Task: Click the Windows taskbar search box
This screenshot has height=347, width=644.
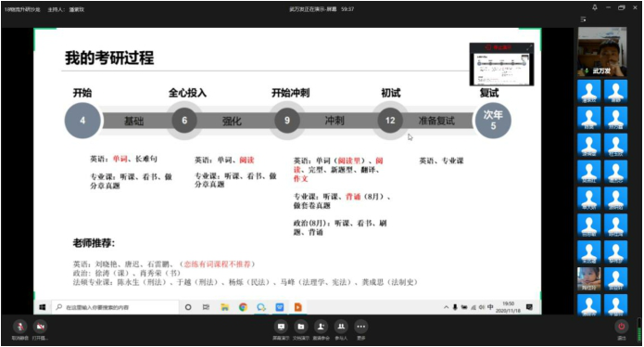Action: (x=115, y=307)
